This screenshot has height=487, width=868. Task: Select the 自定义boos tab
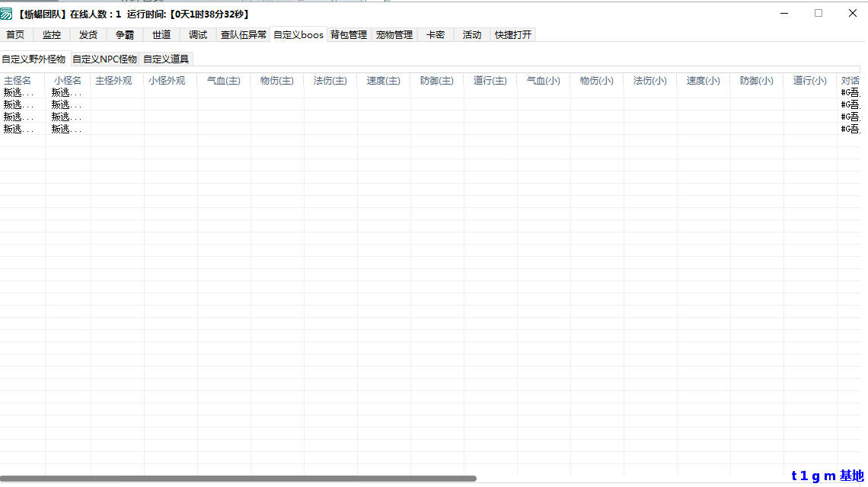coord(298,34)
